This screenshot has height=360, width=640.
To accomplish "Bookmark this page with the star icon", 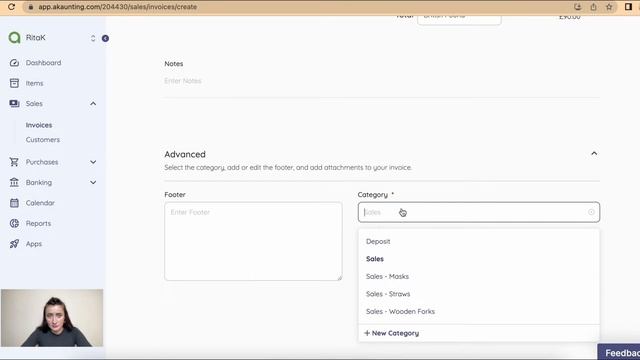I will tap(609, 7).
